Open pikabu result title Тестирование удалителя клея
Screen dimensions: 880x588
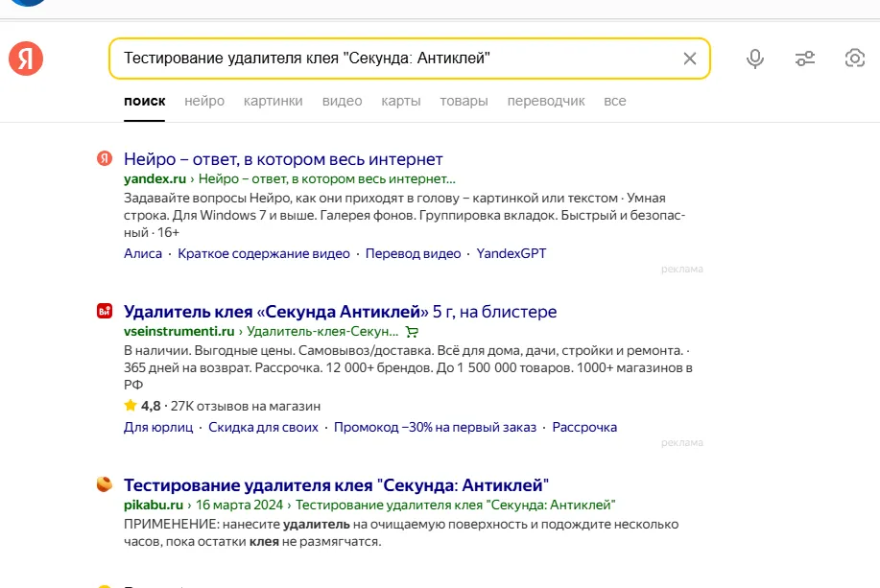coord(336,484)
